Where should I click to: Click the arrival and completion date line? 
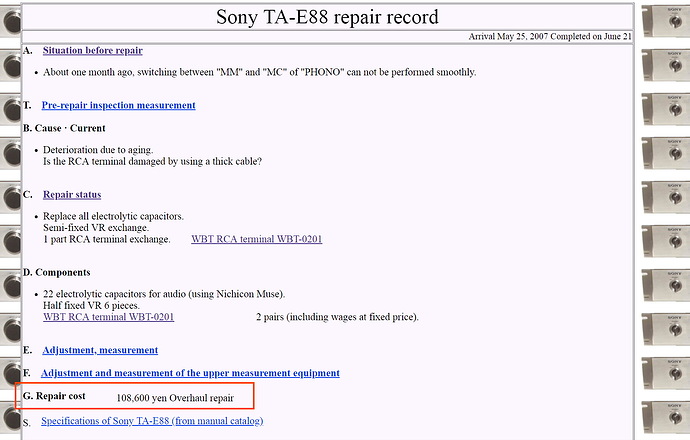[x=550, y=37]
